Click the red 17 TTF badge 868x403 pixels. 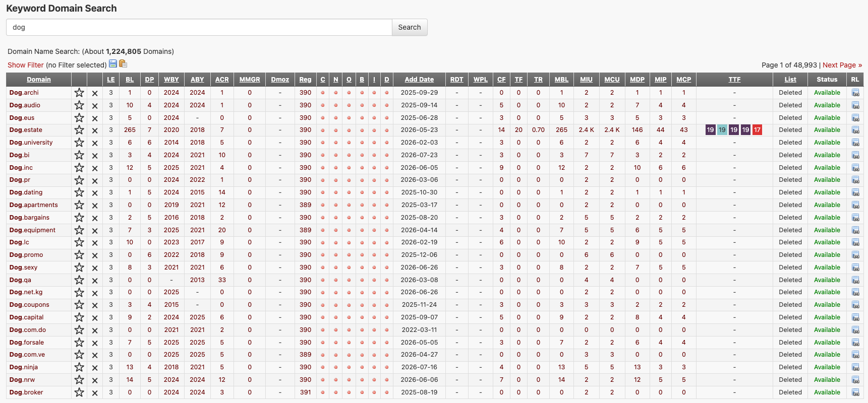click(x=757, y=130)
